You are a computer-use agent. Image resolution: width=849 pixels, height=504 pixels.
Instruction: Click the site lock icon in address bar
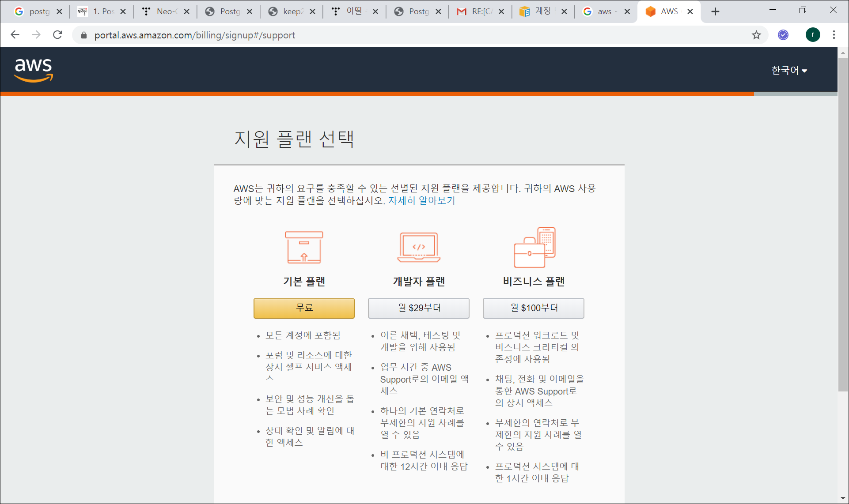click(x=83, y=35)
